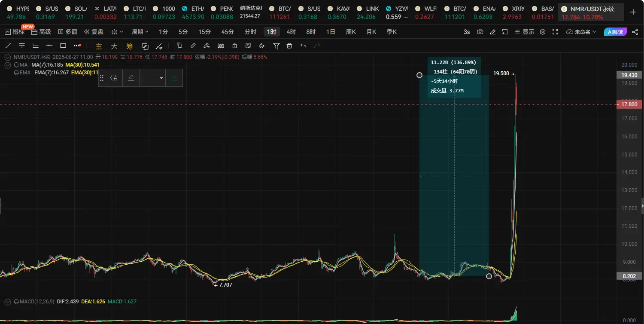
Task: Click the 大 indicator button
Action: click(x=114, y=46)
